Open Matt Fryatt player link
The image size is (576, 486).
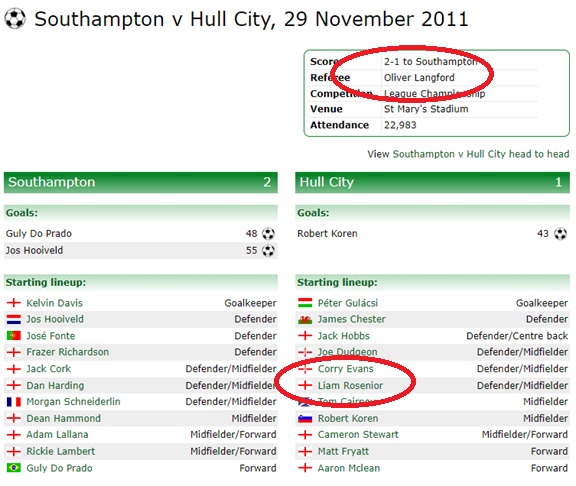343,451
